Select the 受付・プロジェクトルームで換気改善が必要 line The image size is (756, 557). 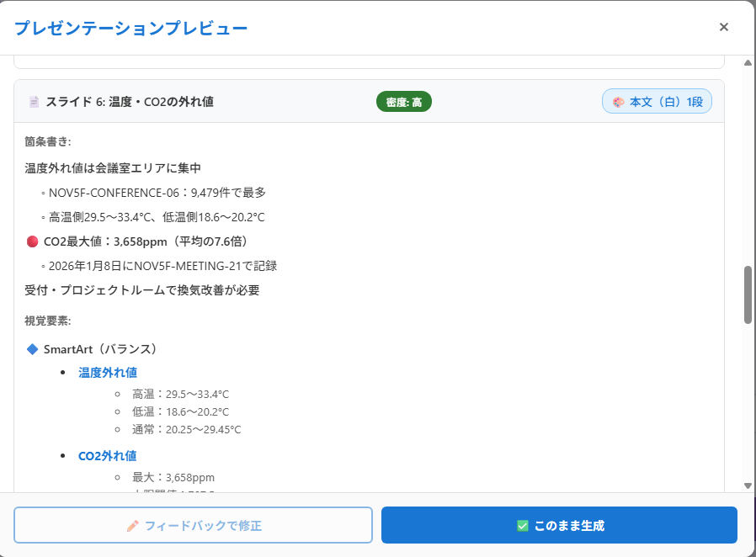[x=142, y=290]
